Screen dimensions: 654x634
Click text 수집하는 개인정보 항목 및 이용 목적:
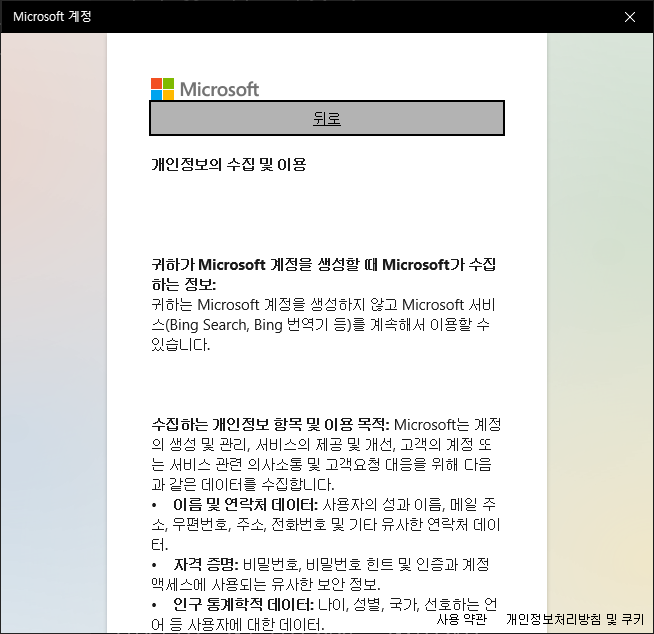(x=270, y=425)
